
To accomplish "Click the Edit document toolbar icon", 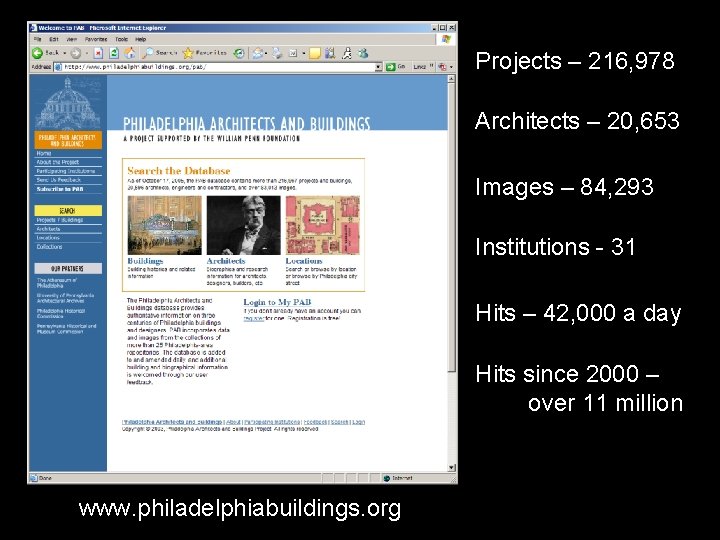I will pos(292,53).
